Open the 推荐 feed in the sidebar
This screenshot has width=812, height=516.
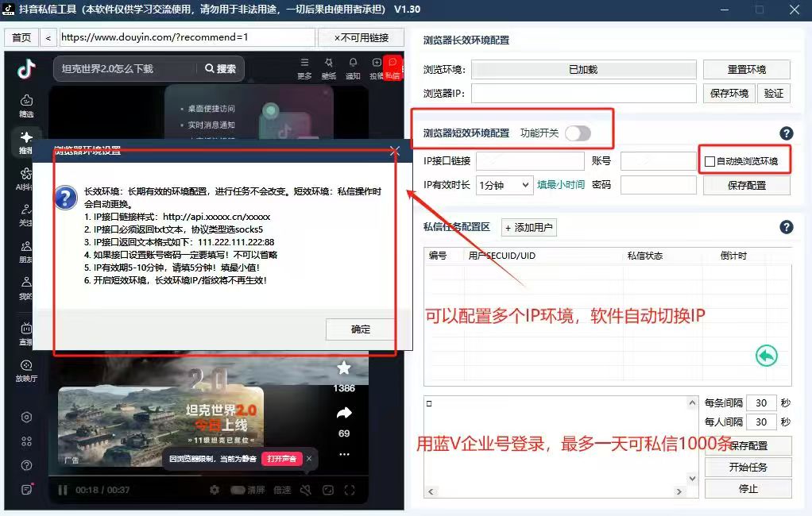[26, 142]
